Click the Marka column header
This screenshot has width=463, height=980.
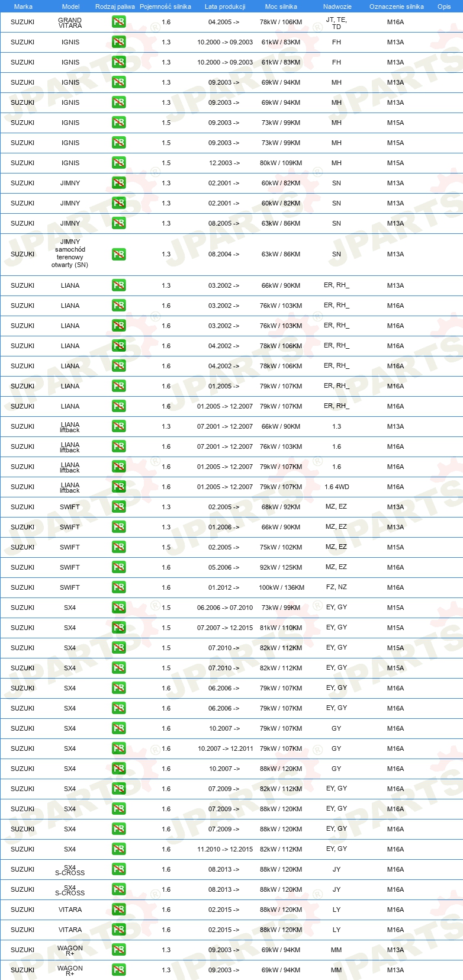point(23,7)
